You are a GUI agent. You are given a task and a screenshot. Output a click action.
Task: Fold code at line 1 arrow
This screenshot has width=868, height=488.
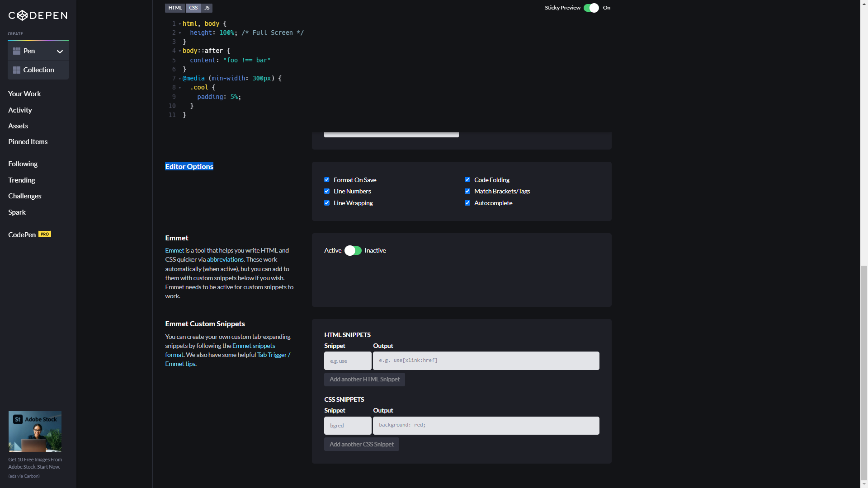click(x=180, y=23)
